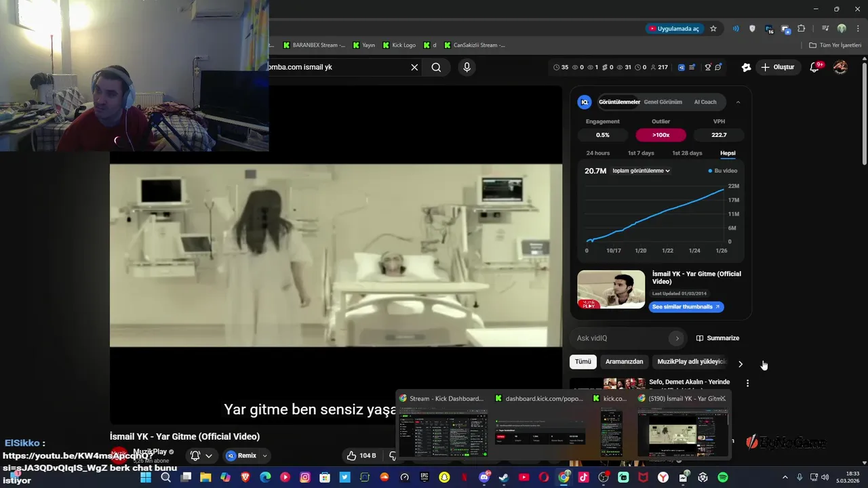Click the vidIQ trophy icon in stats bar
This screenshot has height=488, width=868.
tap(708, 67)
